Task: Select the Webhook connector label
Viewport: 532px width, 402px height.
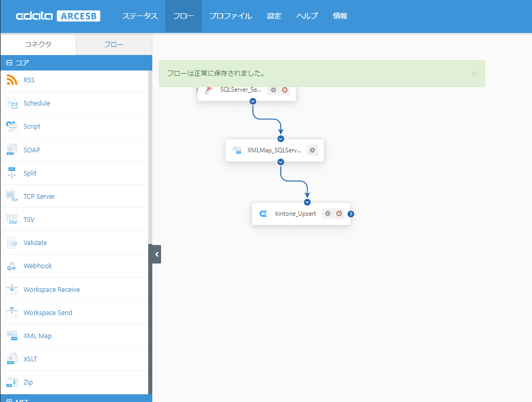Action: pyautogui.click(x=38, y=266)
